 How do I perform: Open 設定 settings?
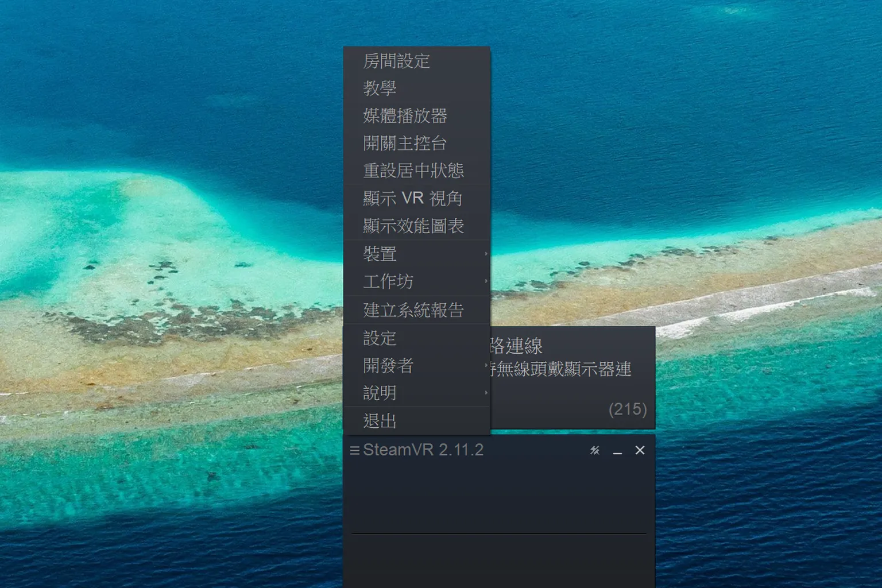380,339
